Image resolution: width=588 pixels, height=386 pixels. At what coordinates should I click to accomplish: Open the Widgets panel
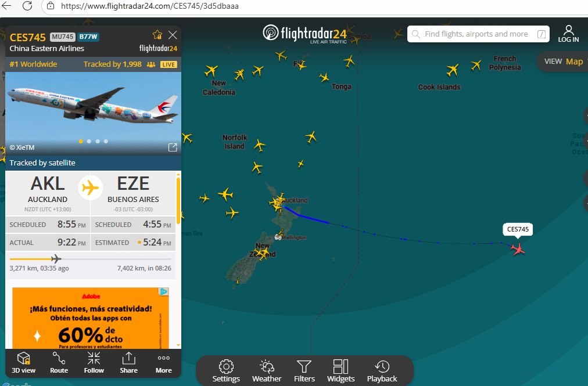tap(340, 371)
